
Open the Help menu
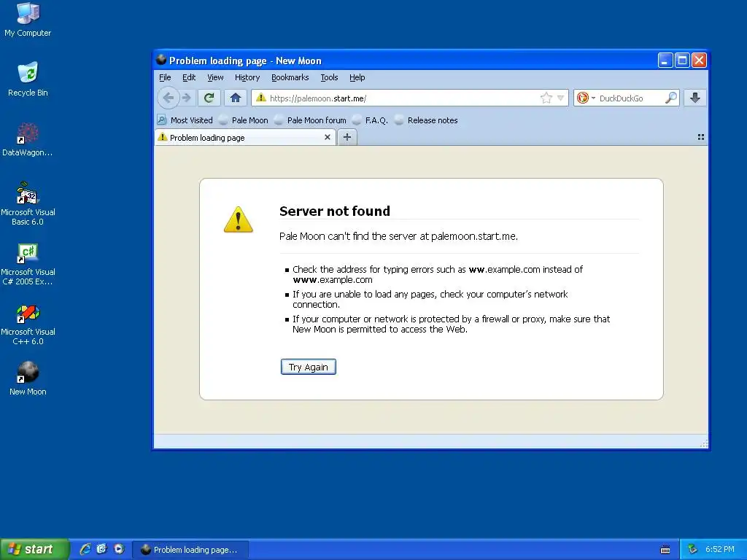pyautogui.click(x=357, y=77)
